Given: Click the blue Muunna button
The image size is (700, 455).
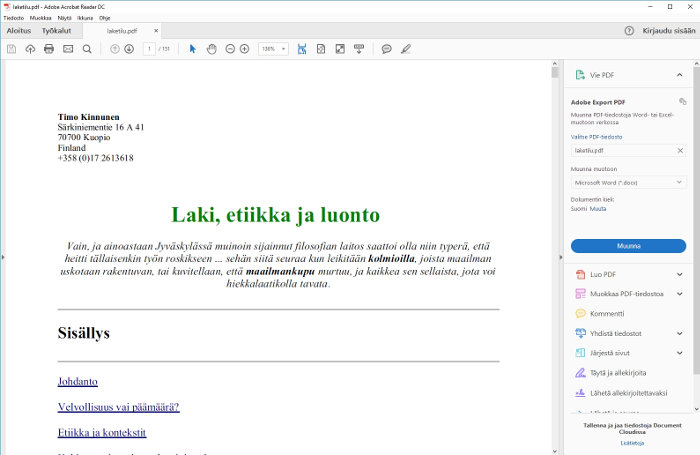Looking at the screenshot, I should (629, 246).
